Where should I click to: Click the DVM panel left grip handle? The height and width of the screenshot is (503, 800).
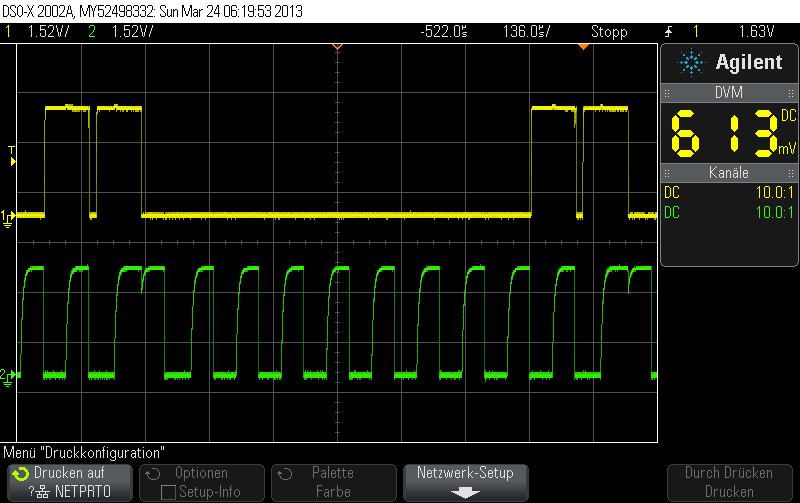click(667, 93)
